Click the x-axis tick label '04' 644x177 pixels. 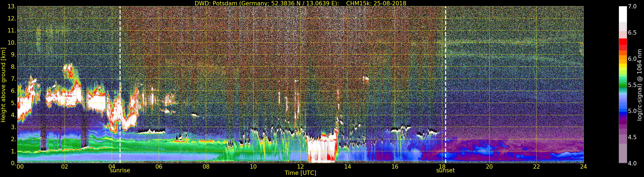[x=112, y=167]
